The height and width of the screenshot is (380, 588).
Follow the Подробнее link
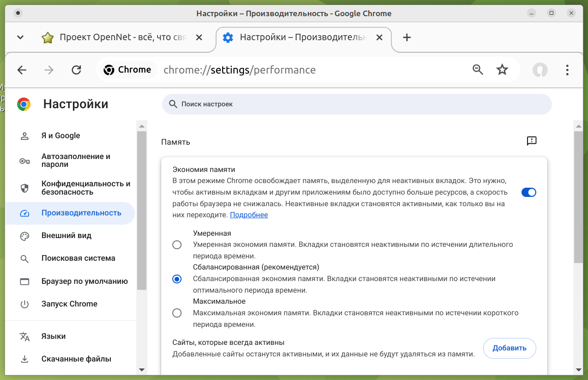[x=249, y=215]
